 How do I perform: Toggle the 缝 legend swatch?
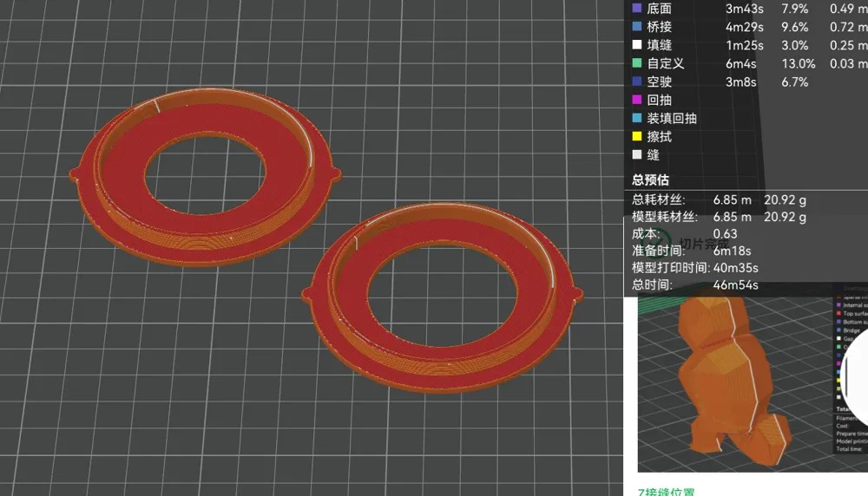[637, 155]
